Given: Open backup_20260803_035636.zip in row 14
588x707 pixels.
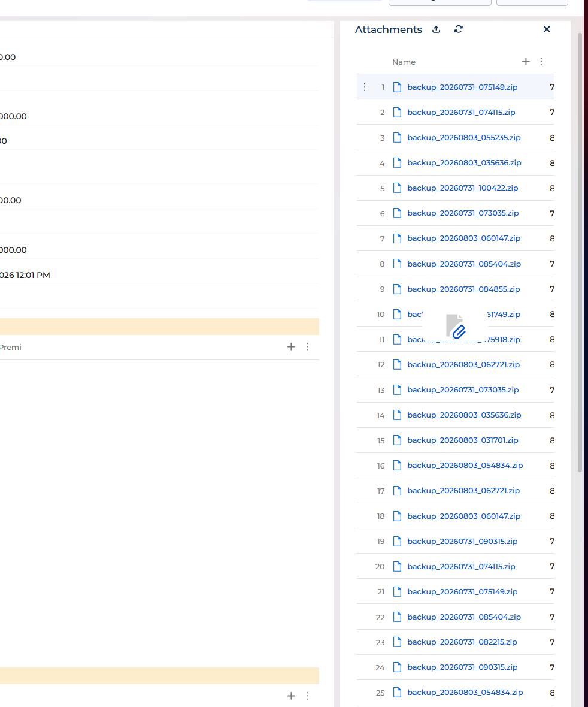Looking at the screenshot, I should click(x=464, y=415).
